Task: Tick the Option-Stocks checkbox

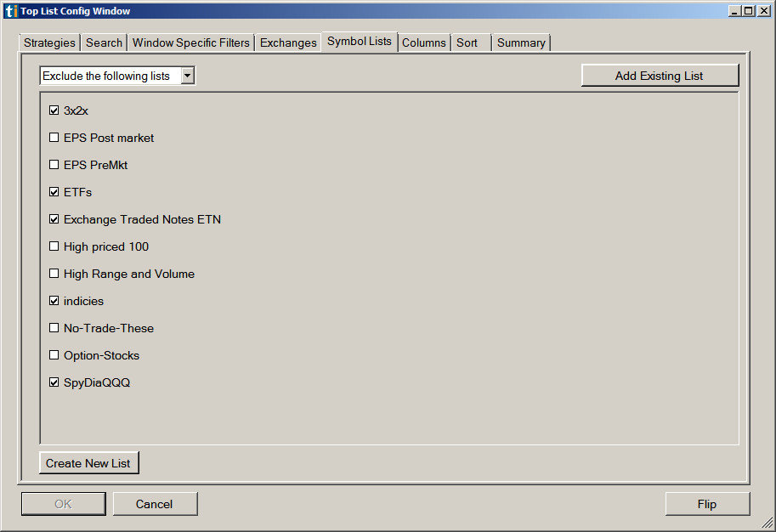Action: coord(54,355)
